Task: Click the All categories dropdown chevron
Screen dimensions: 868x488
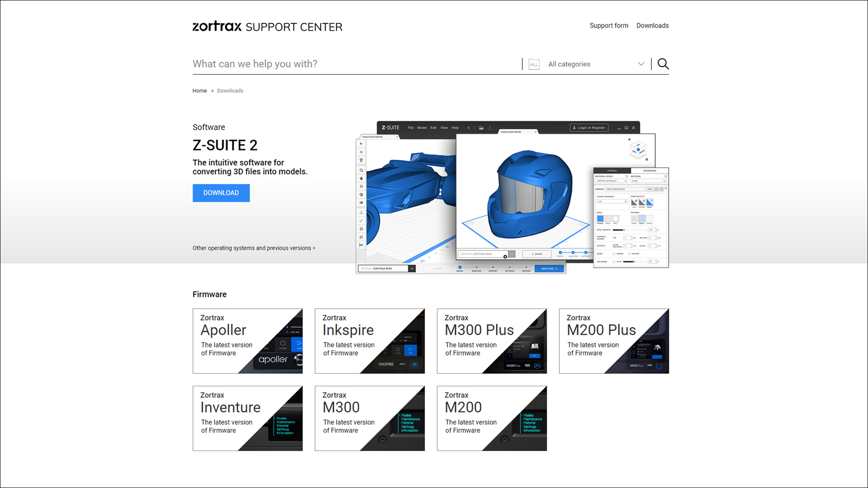Action: click(641, 64)
